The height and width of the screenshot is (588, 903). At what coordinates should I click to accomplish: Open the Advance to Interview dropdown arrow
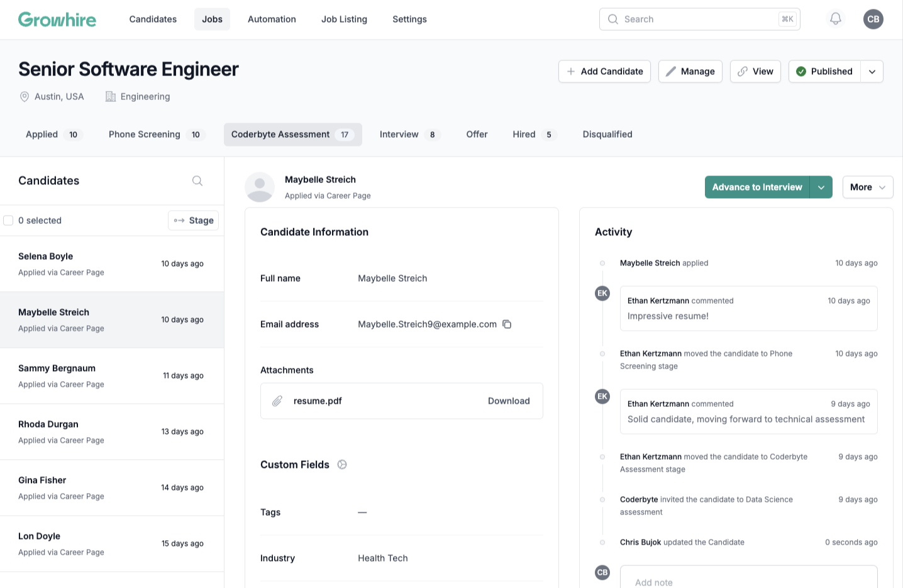[x=821, y=187]
